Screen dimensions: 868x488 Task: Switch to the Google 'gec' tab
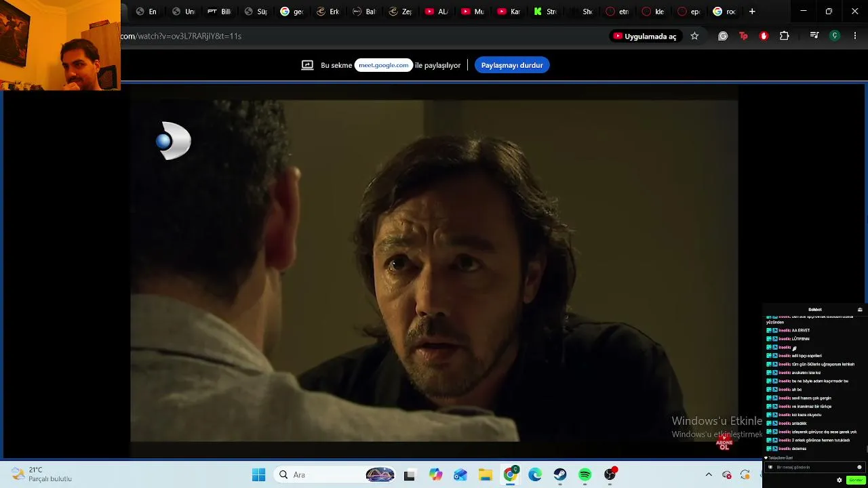click(x=292, y=12)
